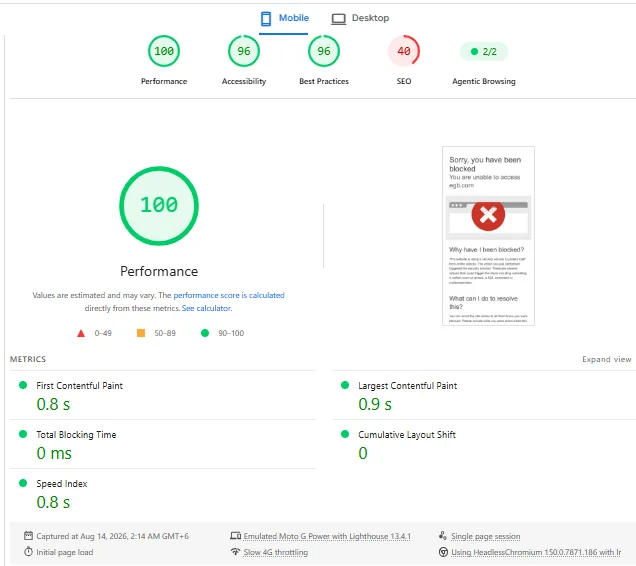Screen dimensions: 636x566
Task: Click the Performance category label
Action: tap(164, 81)
